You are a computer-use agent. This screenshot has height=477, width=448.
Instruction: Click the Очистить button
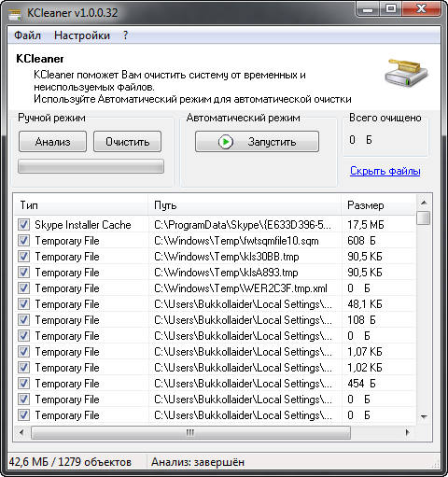point(127,142)
